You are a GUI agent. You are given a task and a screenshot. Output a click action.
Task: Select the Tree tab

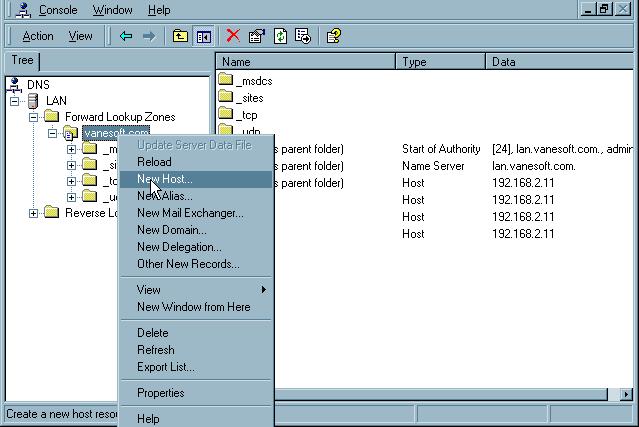click(x=22, y=61)
